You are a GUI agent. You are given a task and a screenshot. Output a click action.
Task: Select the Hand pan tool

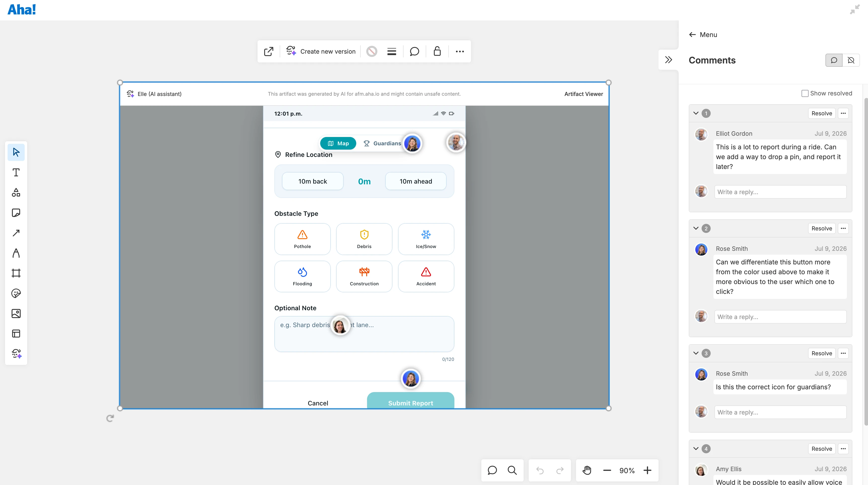pos(587,470)
